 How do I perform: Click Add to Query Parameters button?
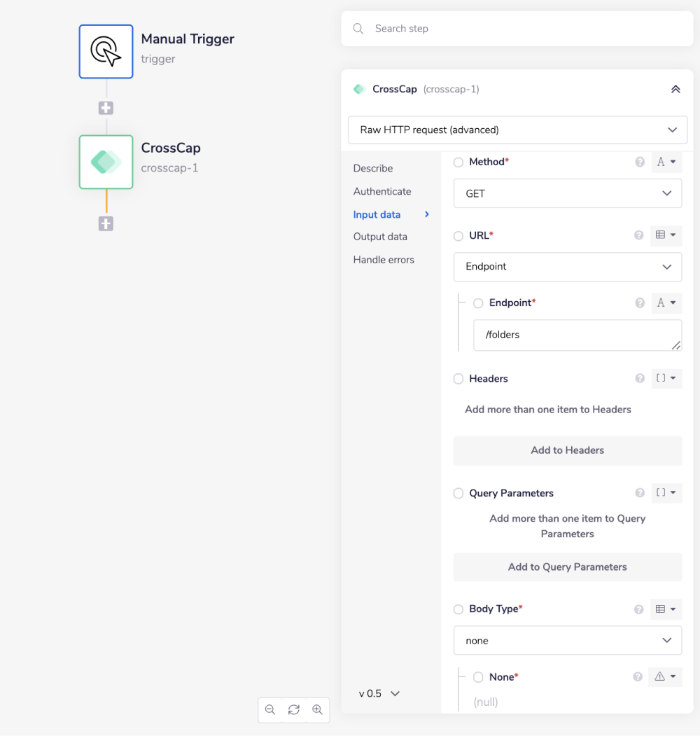pyautogui.click(x=567, y=567)
